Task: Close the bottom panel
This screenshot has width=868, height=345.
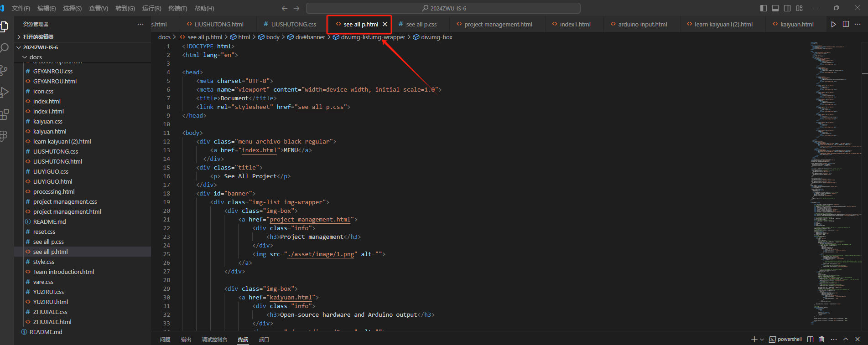Action: [858, 339]
